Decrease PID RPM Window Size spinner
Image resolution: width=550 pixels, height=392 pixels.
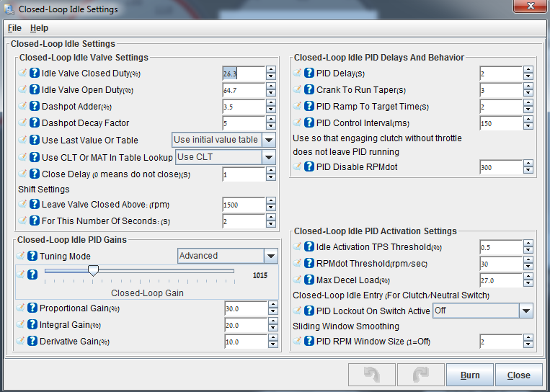click(x=528, y=345)
